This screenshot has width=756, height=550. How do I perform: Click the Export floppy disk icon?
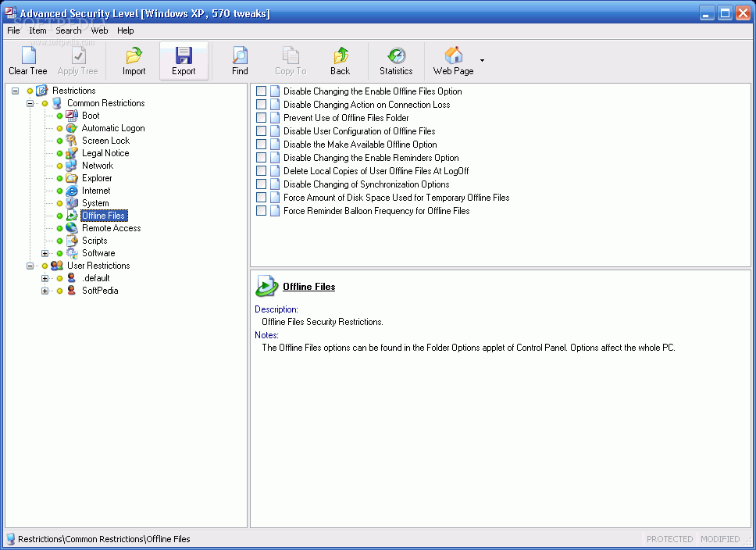[x=184, y=55]
